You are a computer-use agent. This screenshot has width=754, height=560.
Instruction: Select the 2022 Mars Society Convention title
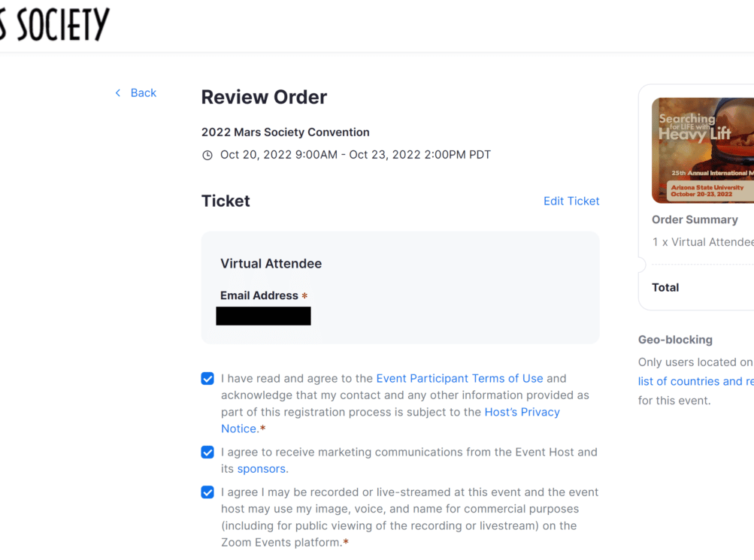pos(285,132)
